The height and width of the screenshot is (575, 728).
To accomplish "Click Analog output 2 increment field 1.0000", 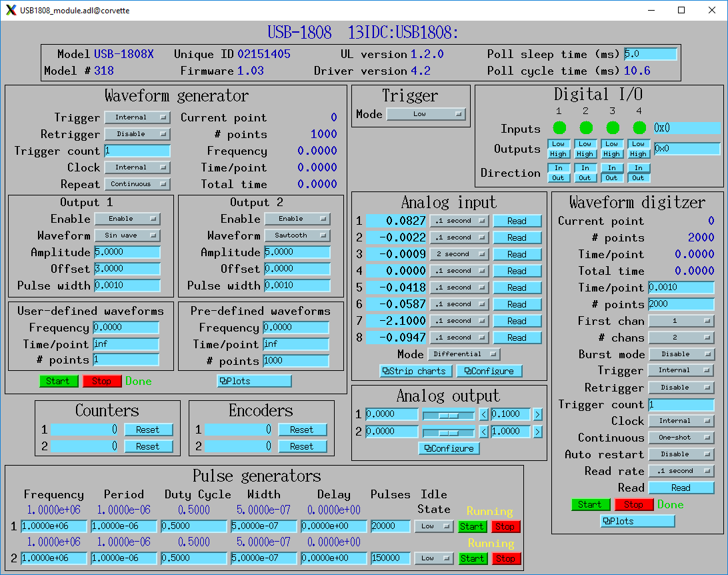I will 510,432.
